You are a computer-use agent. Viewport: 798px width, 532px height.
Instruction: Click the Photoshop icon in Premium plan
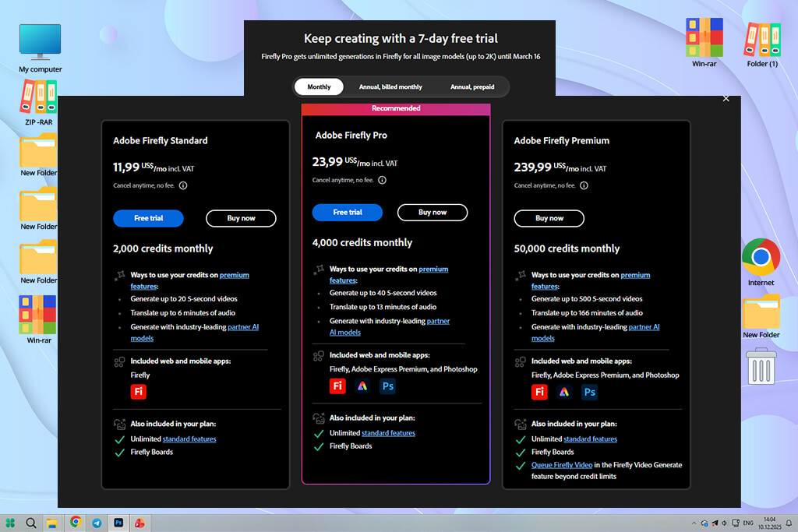coord(589,392)
